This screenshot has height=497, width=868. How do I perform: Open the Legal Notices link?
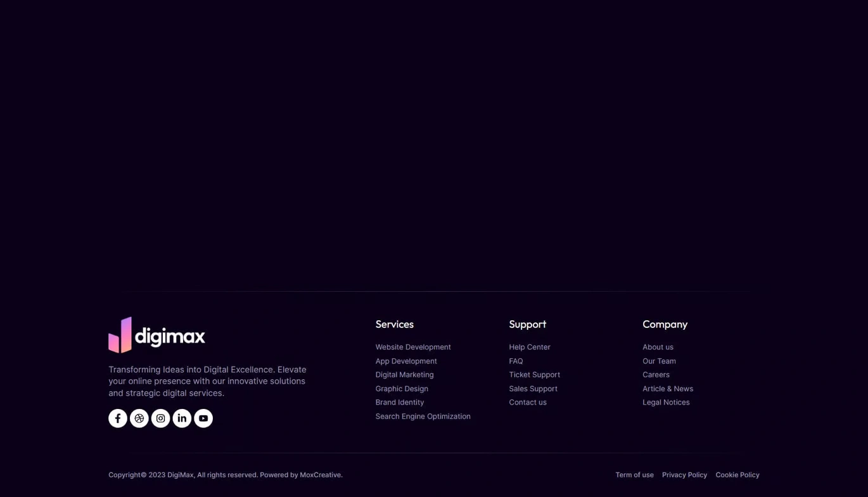(x=666, y=402)
